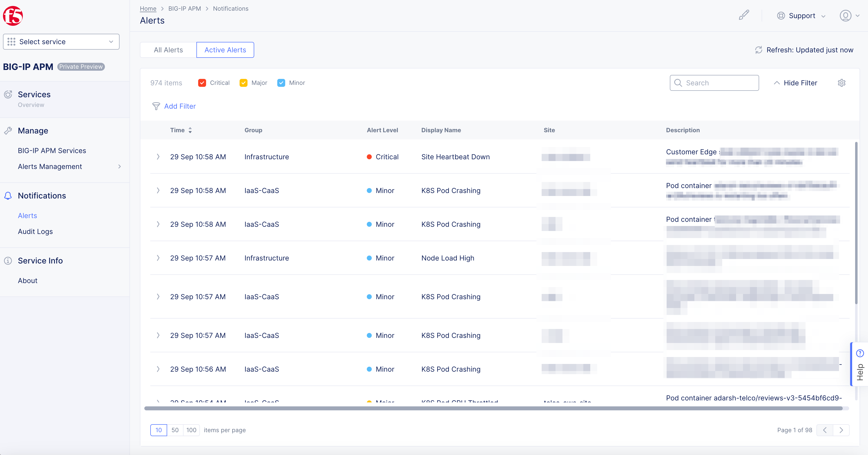Click the vertical table scrollbar
This screenshot has width=868, height=455.
tap(856, 223)
